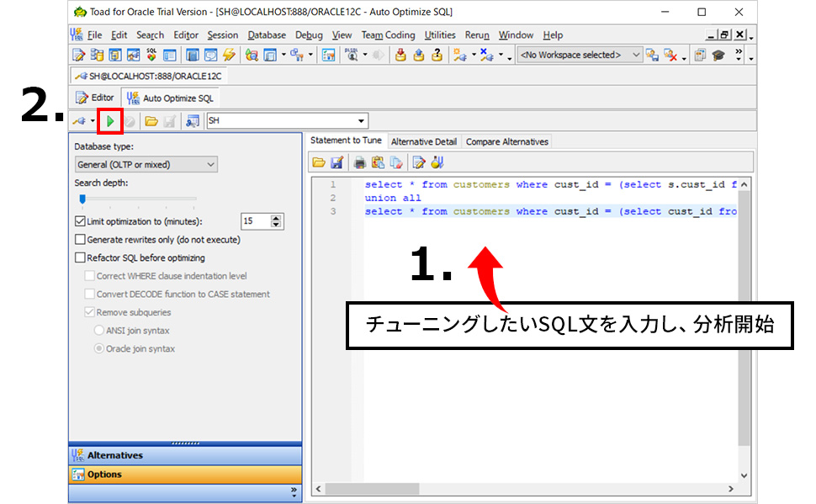Viewport: 816px width, 504px height.
Task: Click the user script icon beside schema box
Action: (x=192, y=121)
